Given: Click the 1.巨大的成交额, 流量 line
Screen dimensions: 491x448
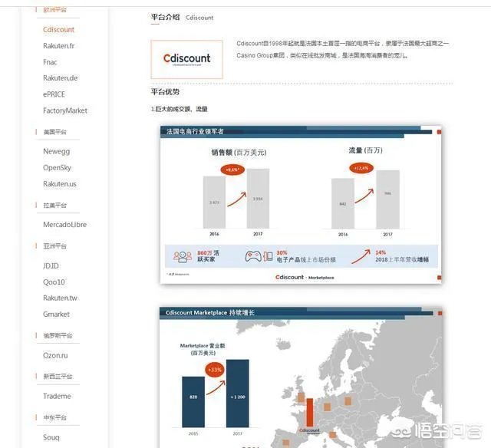Looking at the screenshot, I should click(179, 109).
